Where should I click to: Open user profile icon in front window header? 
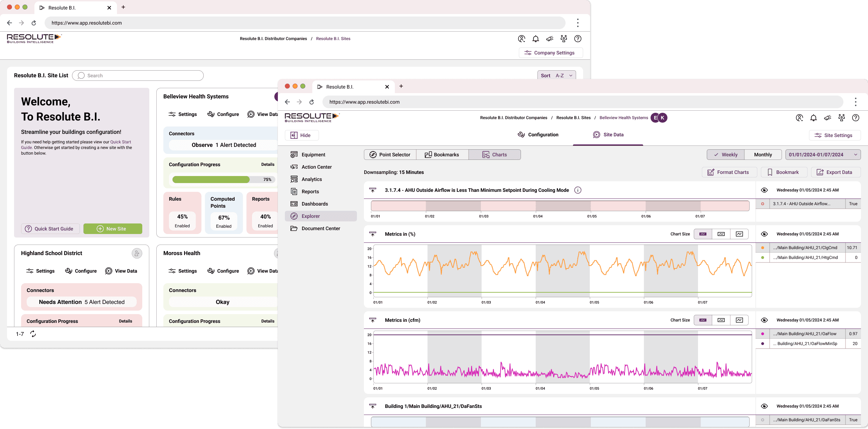(x=800, y=118)
